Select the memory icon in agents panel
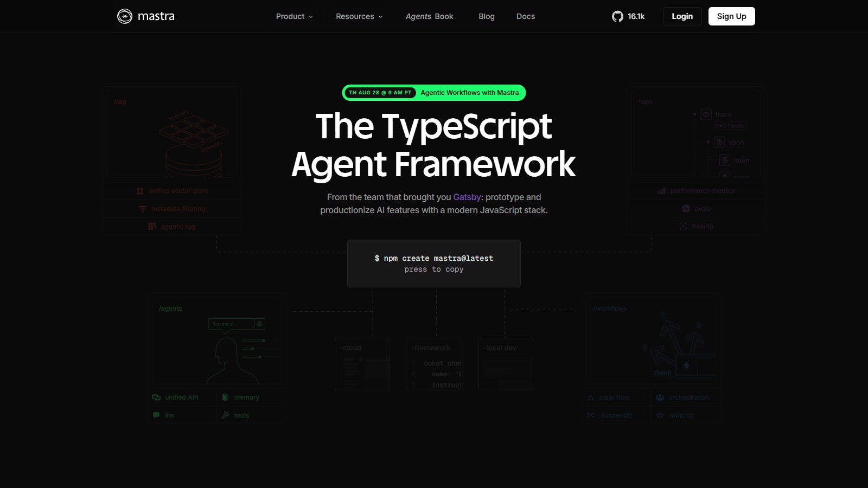 pos(225,397)
